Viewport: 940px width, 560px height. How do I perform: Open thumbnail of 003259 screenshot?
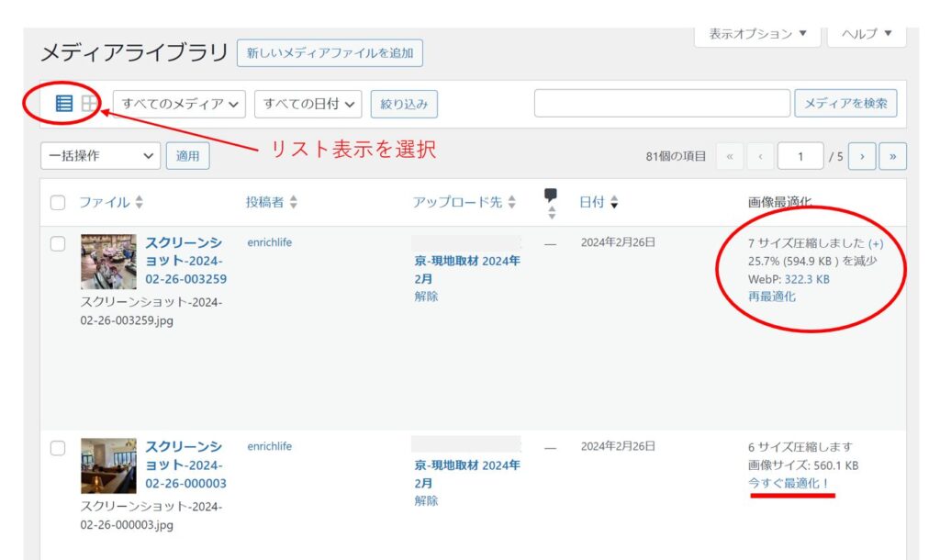coord(108,262)
